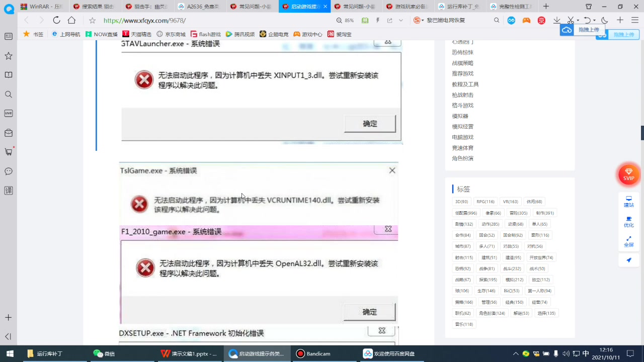
Task: Open the sidebar search magnifier icon
Action: (9, 94)
